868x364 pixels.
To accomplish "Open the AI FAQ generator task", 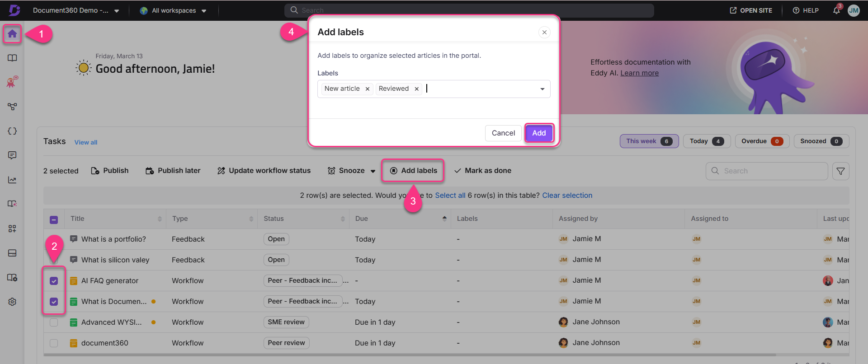I will coord(110,281).
